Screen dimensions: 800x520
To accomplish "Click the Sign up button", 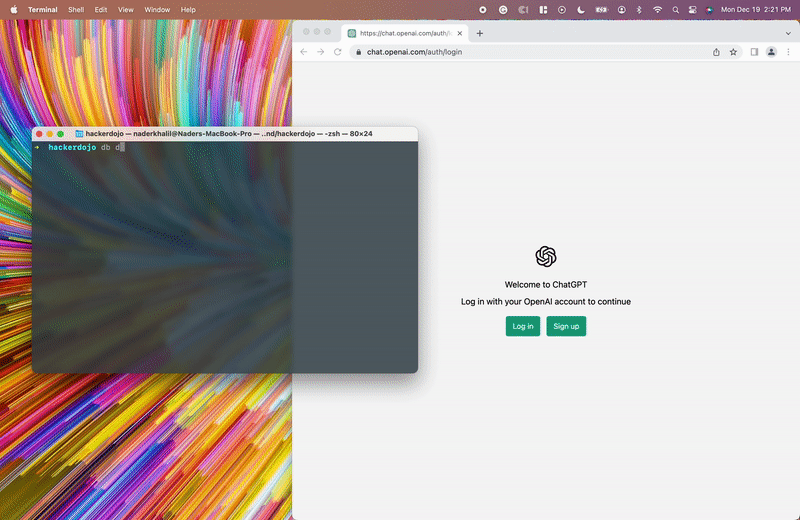I will pyautogui.click(x=566, y=326).
